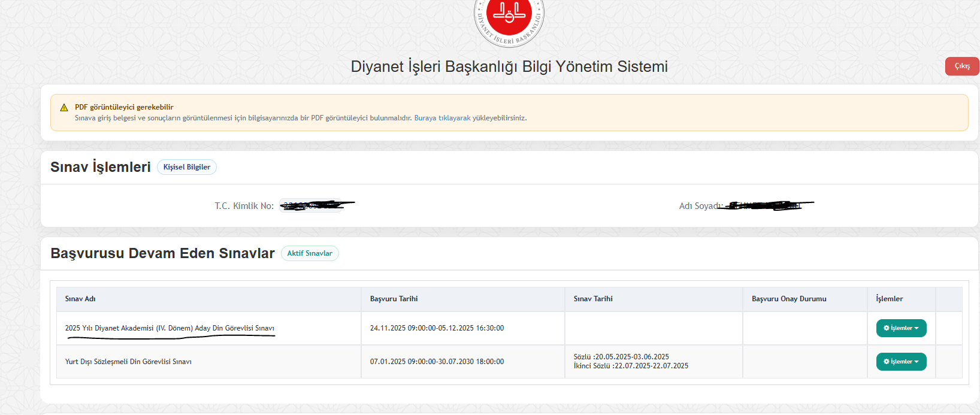Click the yellow warning triangle icon

(x=64, y=108)
